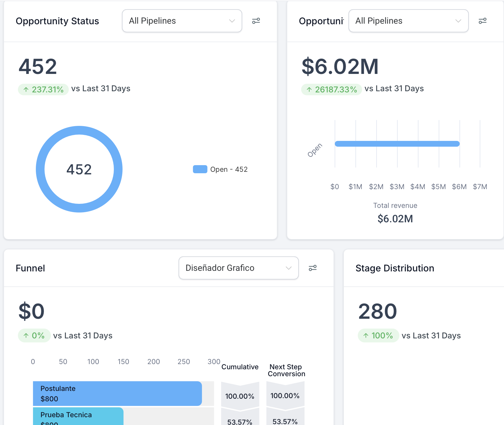
Task: Open filter settings icon in top-right revenue widget
Action: pos(482,21)
